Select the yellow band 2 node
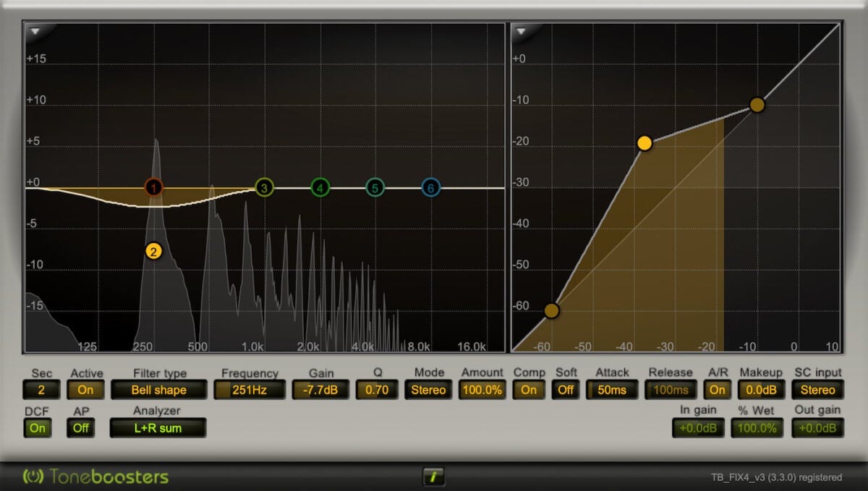 [153, 251]
